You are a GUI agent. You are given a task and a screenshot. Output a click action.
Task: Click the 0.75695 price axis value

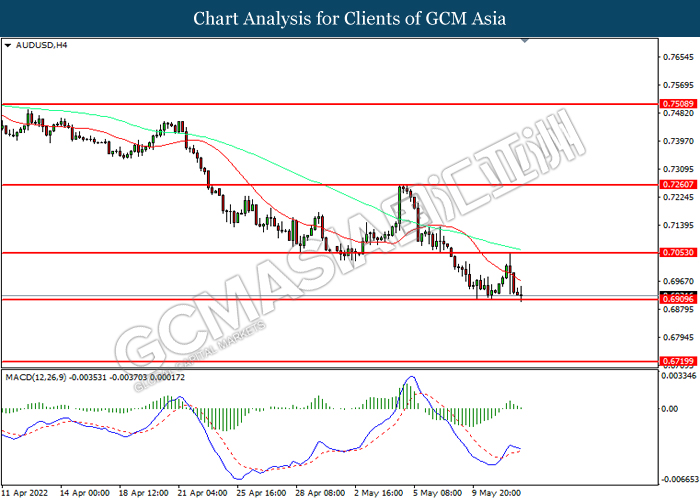679,85
